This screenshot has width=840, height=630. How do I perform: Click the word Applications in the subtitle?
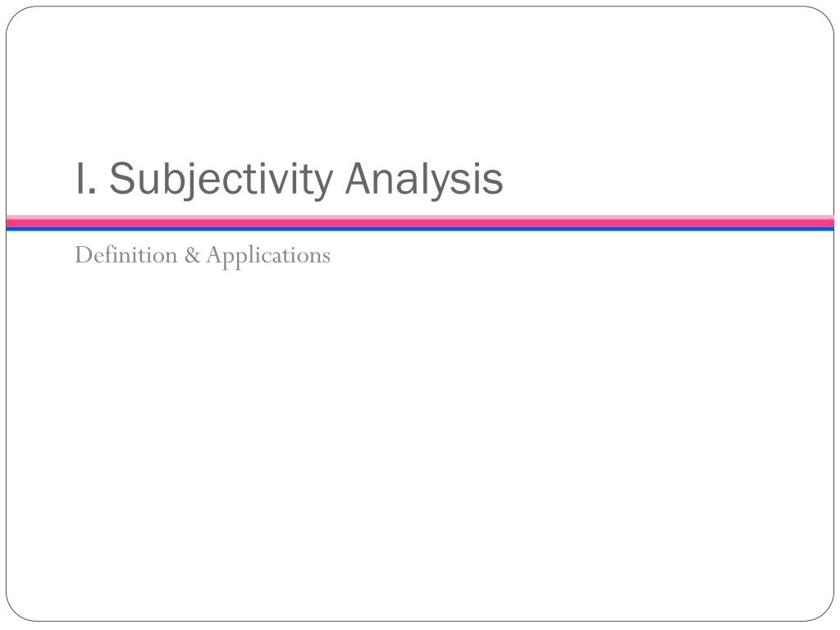268,256
